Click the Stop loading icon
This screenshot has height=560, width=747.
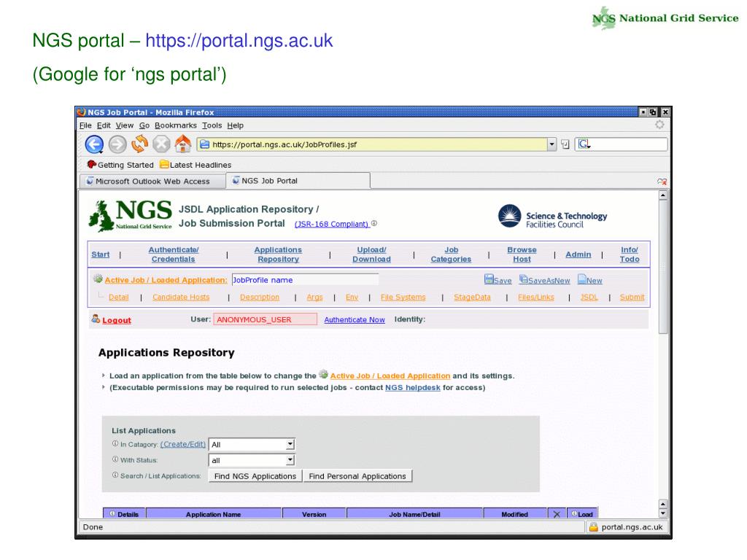(x=161, y=144)
